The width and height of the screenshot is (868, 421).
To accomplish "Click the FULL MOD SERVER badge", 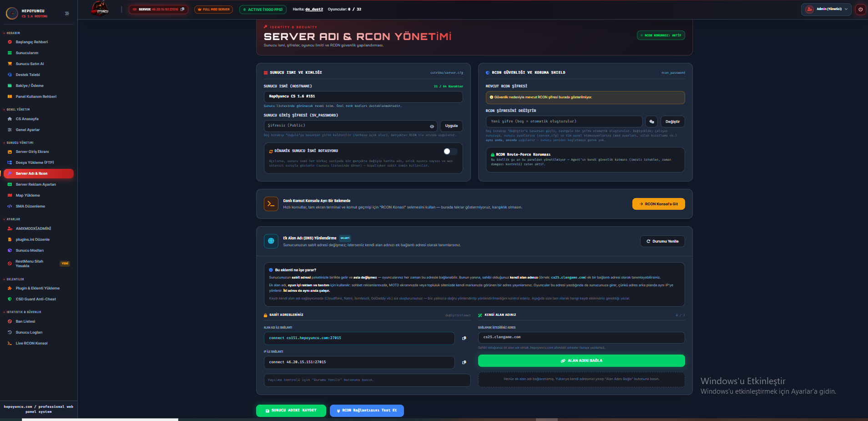I will point(213,9).
